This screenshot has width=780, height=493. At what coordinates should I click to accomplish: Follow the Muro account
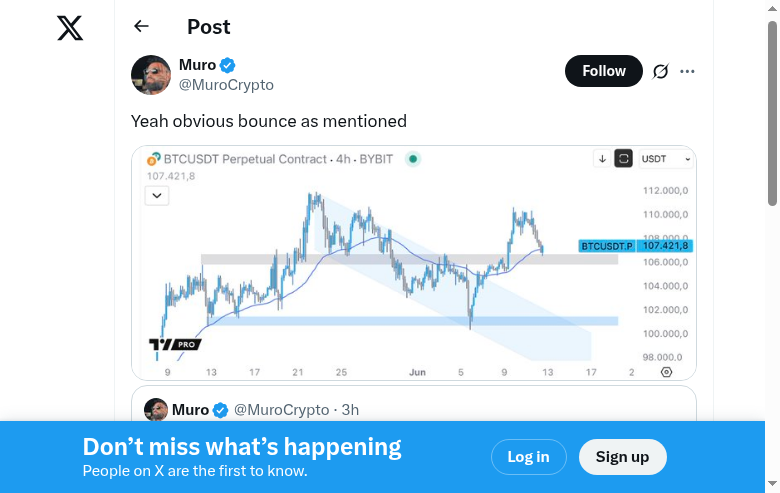coord(604,71)
